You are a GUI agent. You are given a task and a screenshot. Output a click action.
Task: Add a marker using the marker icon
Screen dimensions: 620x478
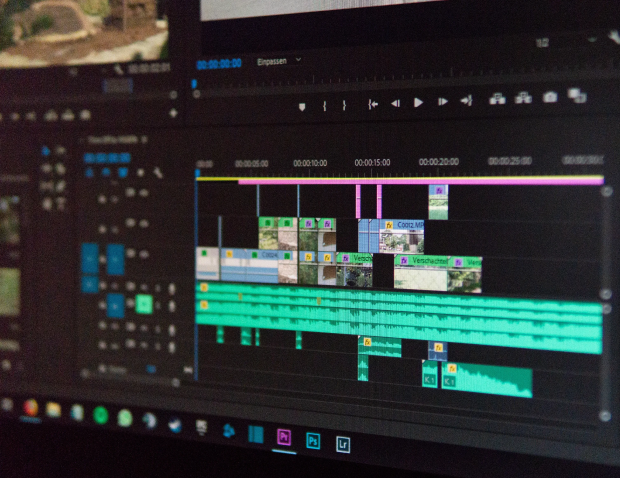302,105
